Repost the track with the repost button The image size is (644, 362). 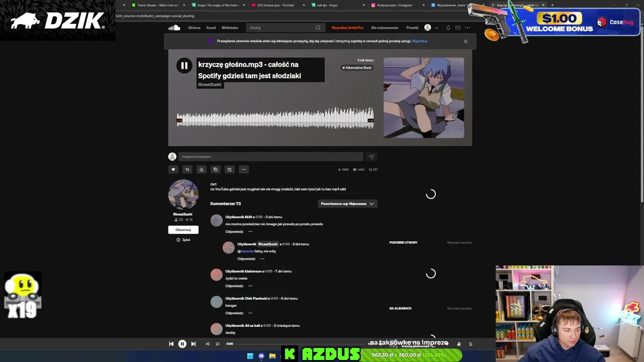click(187, 169)
